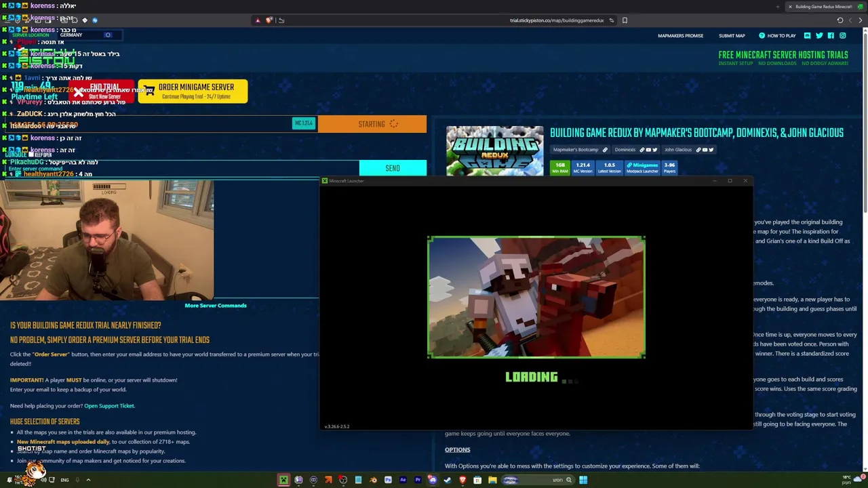Open Photoshop from the taskbar
The image size is (868, 488).
pos(388,480)
